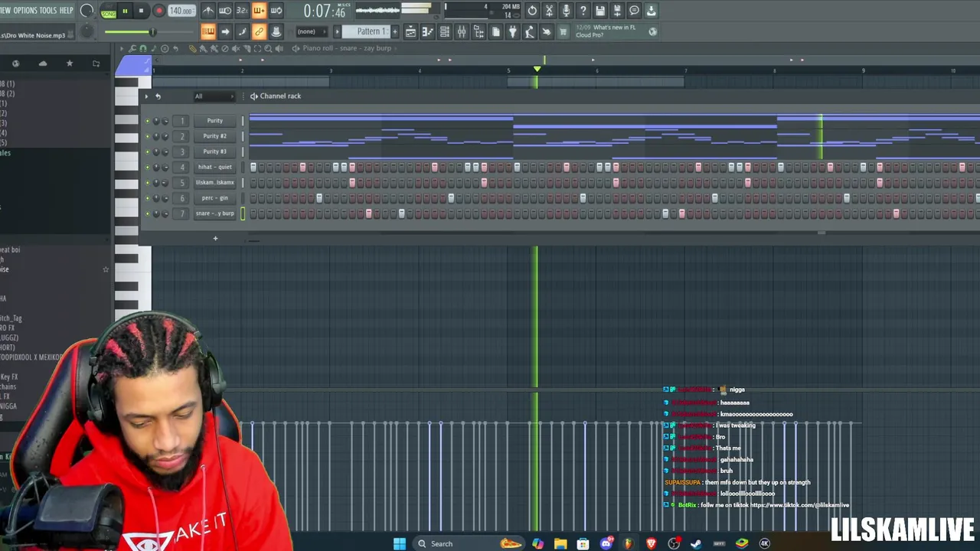Click the 140.000 tempo field
The width and height of the screenshot is (980, 551).
[x=181, y=11]
